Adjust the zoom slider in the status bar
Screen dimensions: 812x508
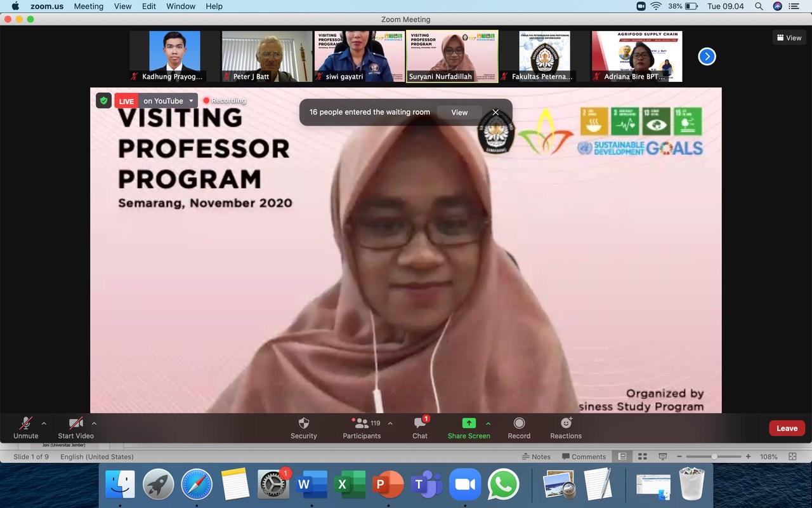point(714,457)
